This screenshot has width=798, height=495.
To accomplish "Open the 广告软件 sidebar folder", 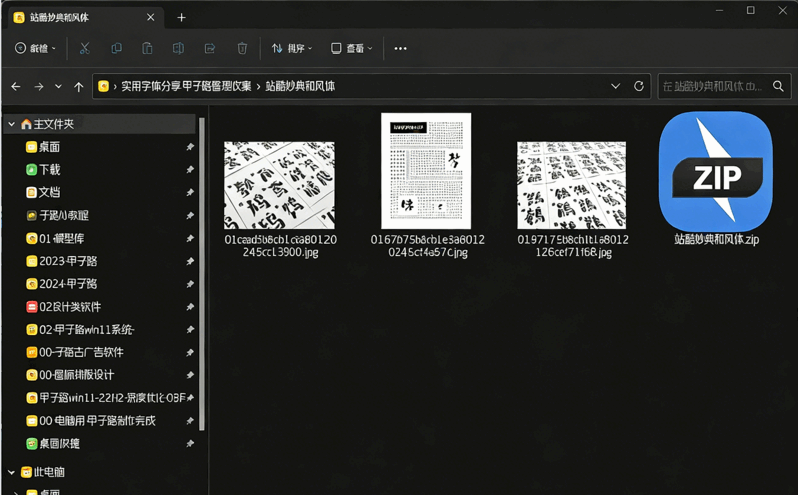I will 74,352.
